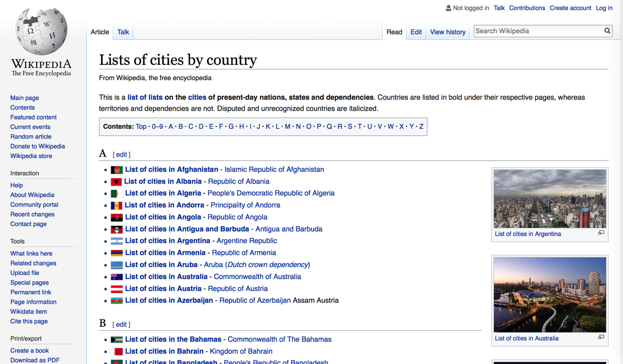Click the Bahamas flag icon
Screen dimensions: 623x364
coord(117,340)
